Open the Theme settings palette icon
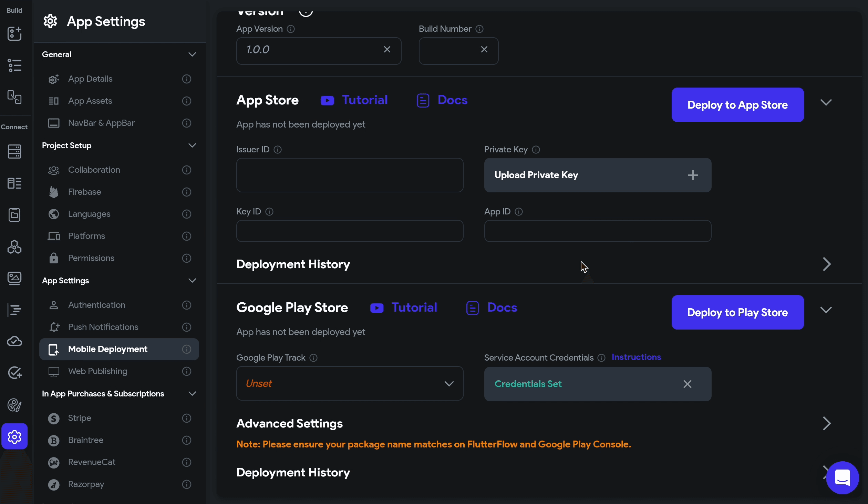 click(x=14, y=405)
